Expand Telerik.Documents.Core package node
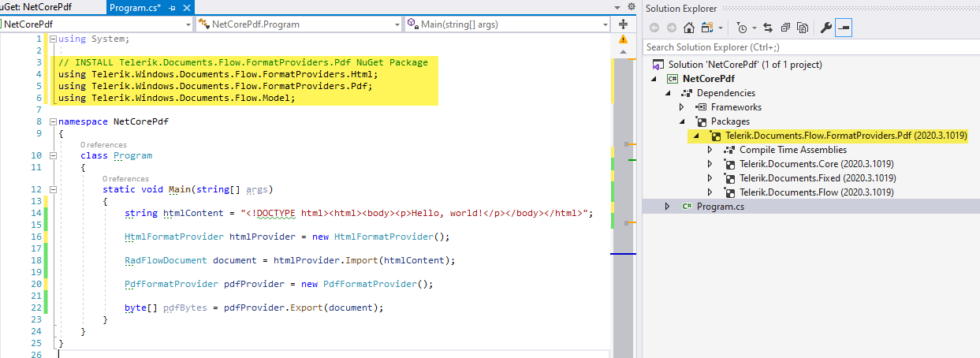This screenshot has width=980, height=358. [x=711, y=164]
